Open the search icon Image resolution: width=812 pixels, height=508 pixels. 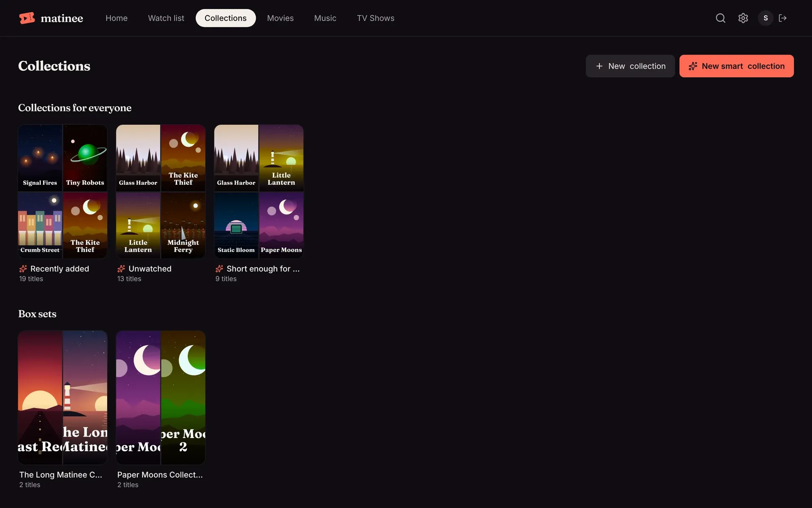720,18
